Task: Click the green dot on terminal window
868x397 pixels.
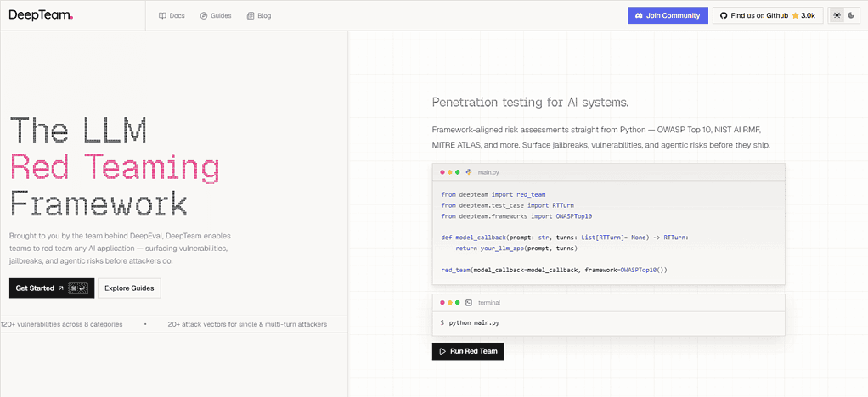Action: tap(457, 303)
